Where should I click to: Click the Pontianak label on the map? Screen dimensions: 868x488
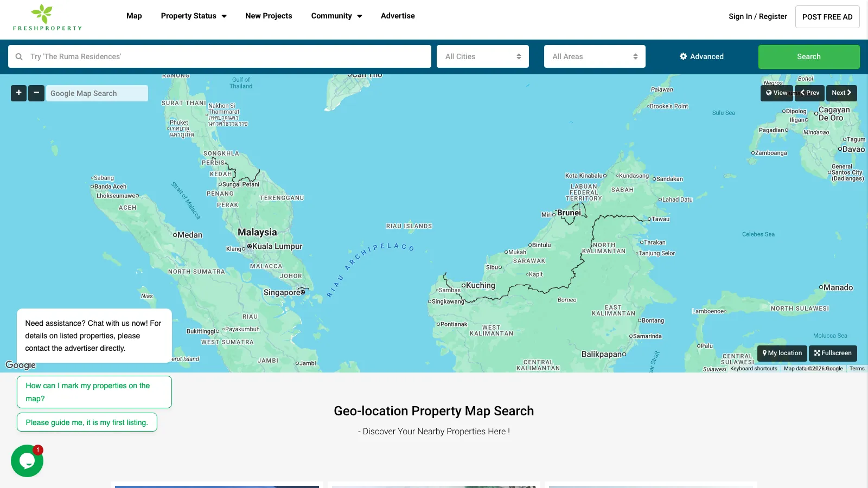tap(454, 324)
